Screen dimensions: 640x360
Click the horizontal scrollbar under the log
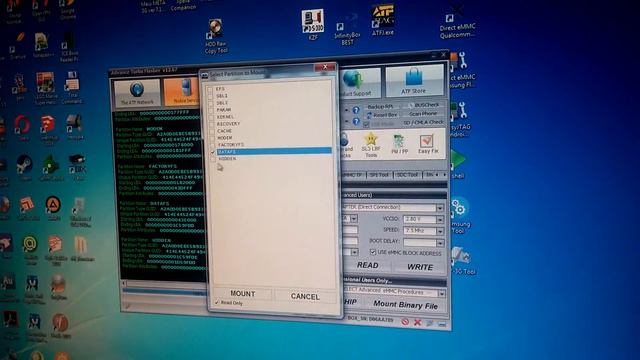(x=165, y=283)
